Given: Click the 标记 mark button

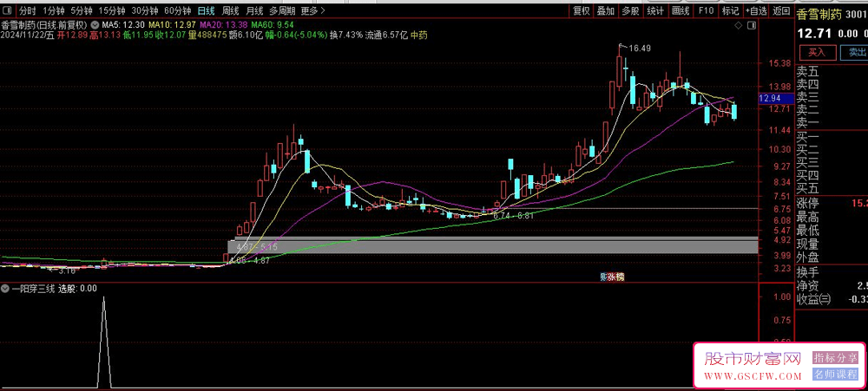Looking at the screenshot, I should tap(730, 10).
